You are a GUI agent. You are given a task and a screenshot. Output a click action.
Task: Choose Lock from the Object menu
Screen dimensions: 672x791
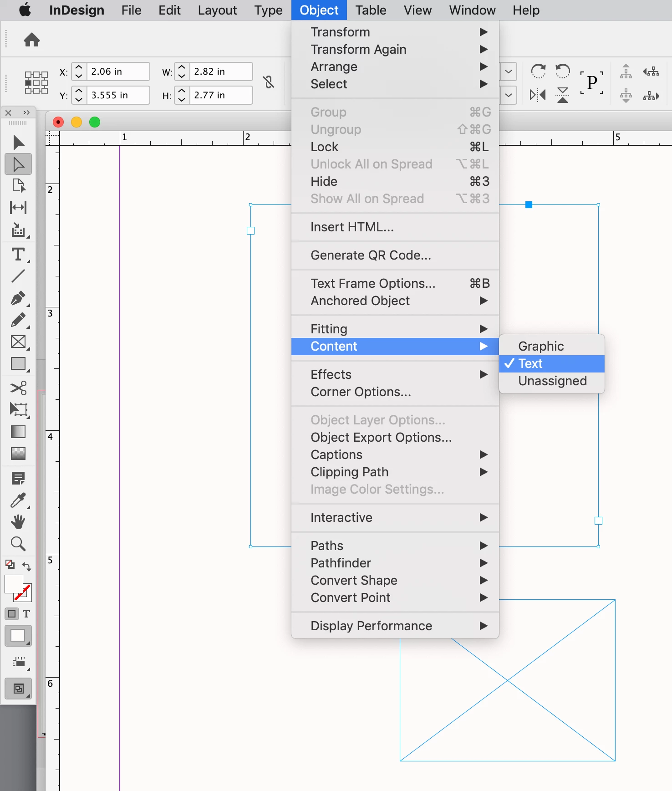coord(395,147)
